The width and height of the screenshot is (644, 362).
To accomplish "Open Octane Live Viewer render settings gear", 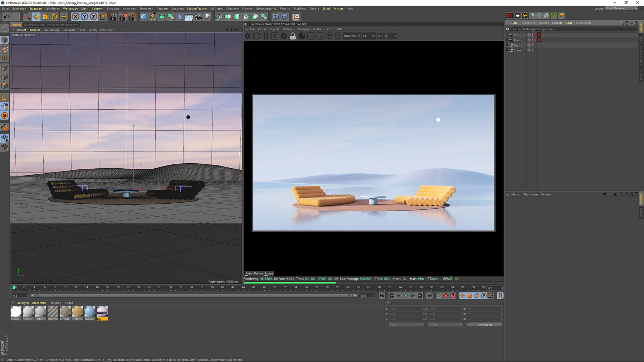I will pyautogui.click(x=283, y=36).
